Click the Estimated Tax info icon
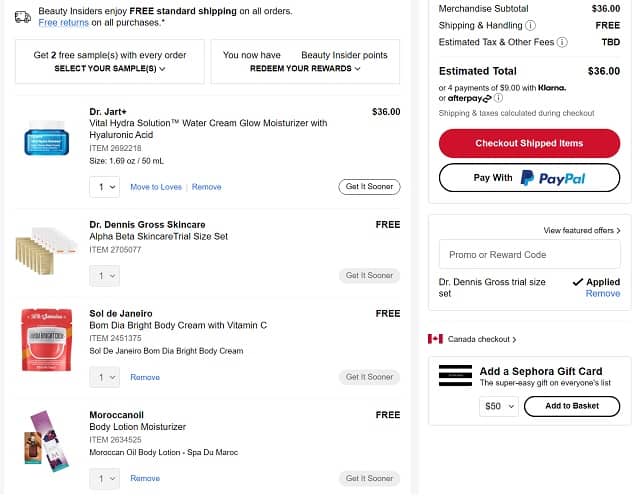Image resolution: width=638 pixels, height=500 pixels. [x=563, y=43]
